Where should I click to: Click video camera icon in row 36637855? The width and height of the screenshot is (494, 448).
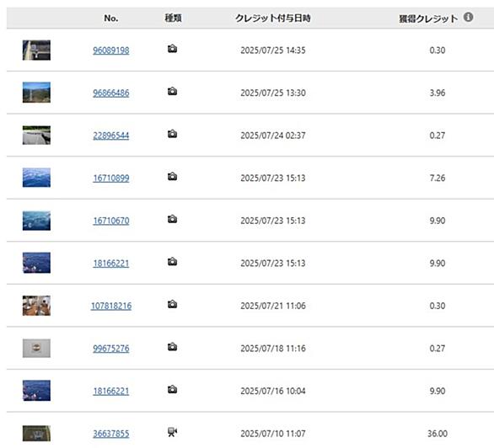[172, 432]
